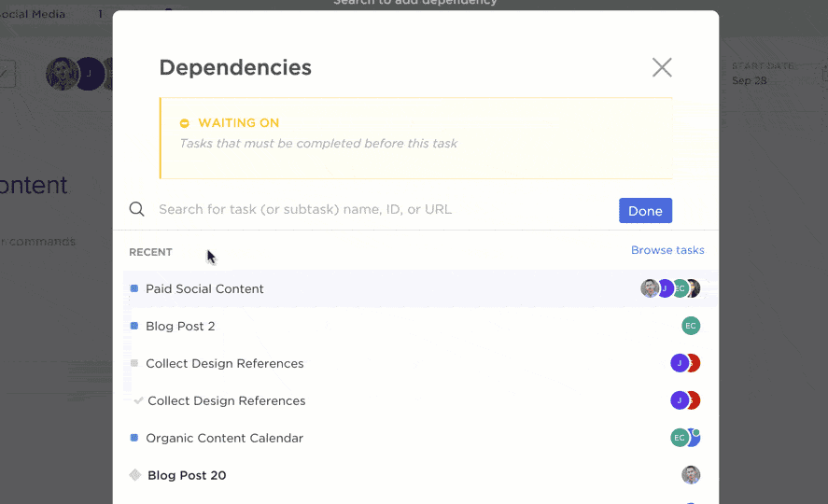Click blue status square beside Paid Social Content

point(134,288)
